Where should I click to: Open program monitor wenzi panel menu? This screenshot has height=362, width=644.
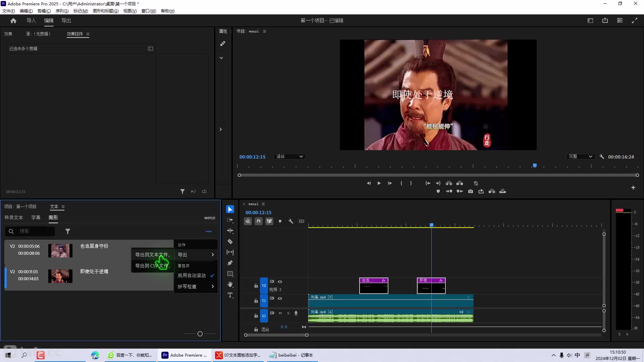[x=265, y=32]
